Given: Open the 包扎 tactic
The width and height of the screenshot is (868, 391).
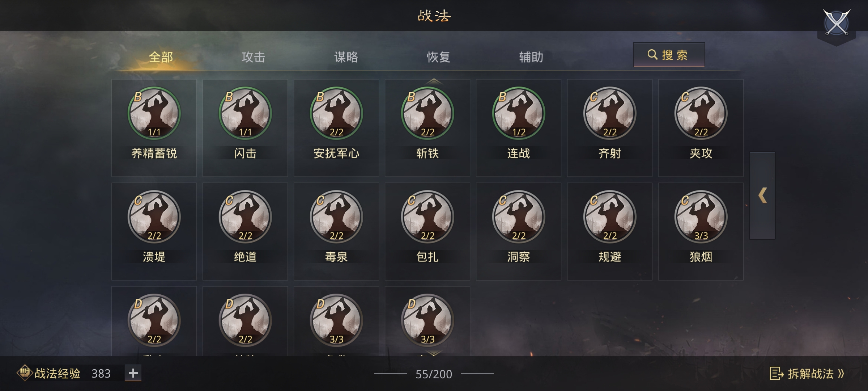Looking at the screenshot, I should pos(427,216).
